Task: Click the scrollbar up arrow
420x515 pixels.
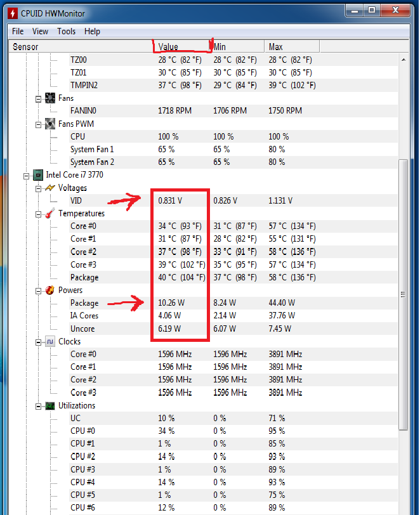Action: click(404, 60)
